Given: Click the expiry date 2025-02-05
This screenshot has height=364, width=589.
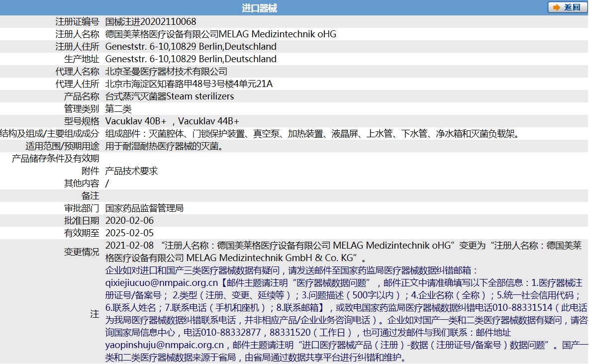Looking at the screenshot, I should (130, 233).
